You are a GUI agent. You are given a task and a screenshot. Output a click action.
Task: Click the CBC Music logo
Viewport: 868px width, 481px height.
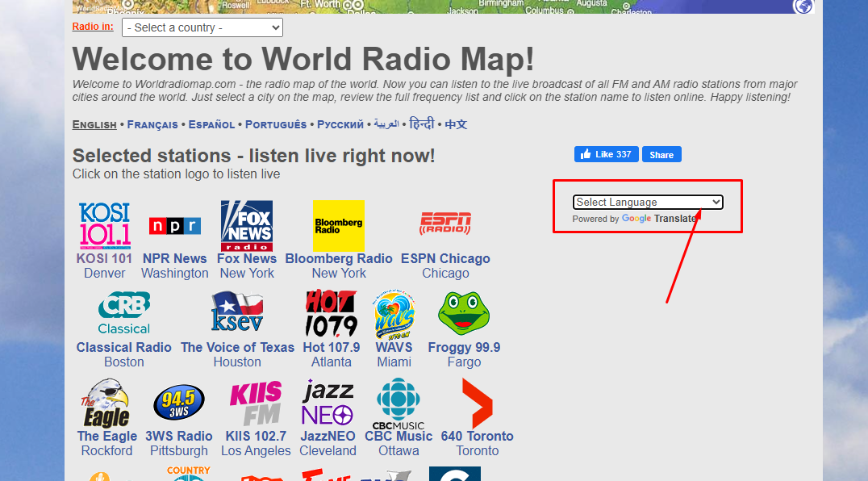pyautogui.click(x=399, y=404)
